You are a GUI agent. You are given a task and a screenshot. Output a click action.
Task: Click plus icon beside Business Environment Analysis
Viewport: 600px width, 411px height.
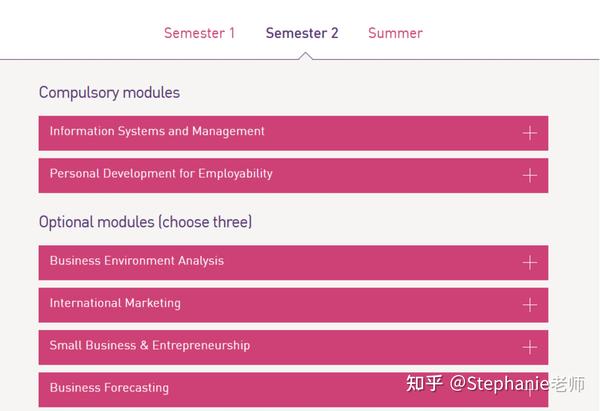pyautogui.click(x=529, y=262)
